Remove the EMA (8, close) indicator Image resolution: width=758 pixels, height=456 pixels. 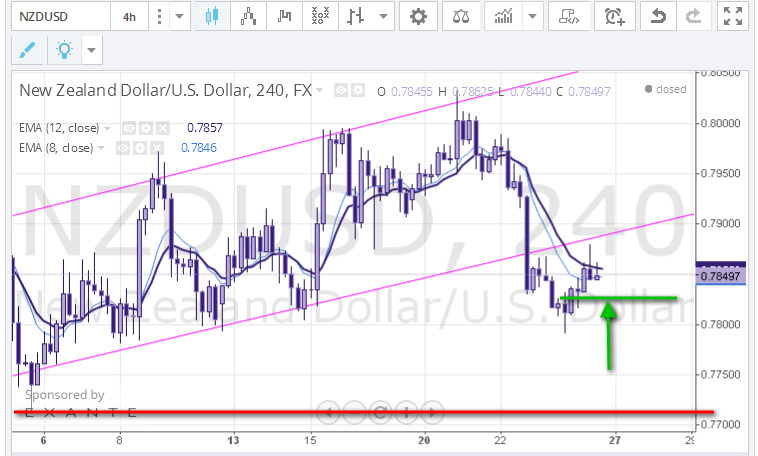click(156, 148)
